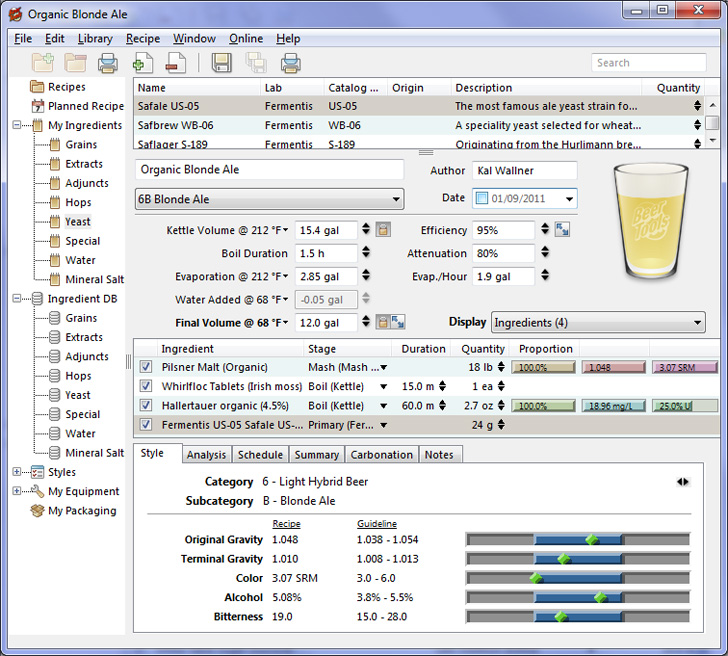Click the remove item icon with red minus
This screenshot has height=656, width=728.
175,63
